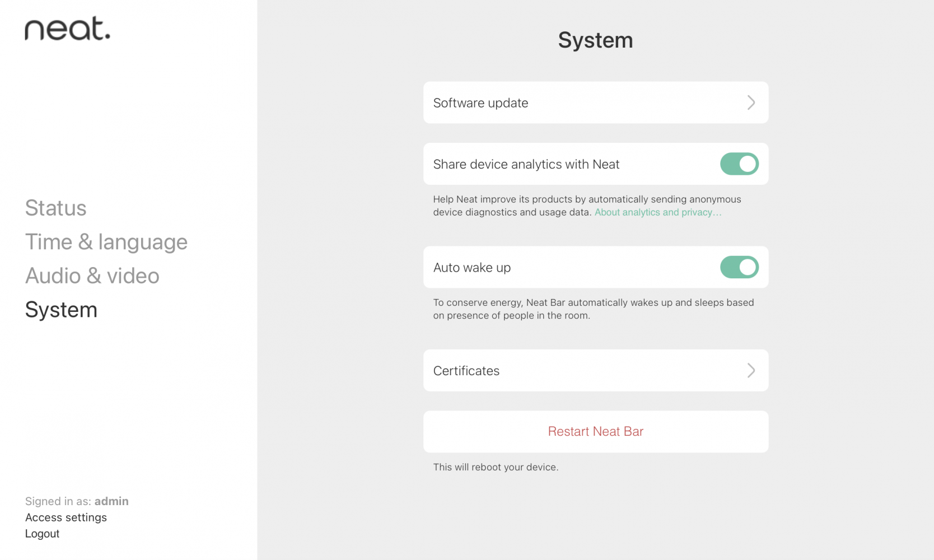Open Time & language settings
This screenshot has height=560, width=934.
106,241
